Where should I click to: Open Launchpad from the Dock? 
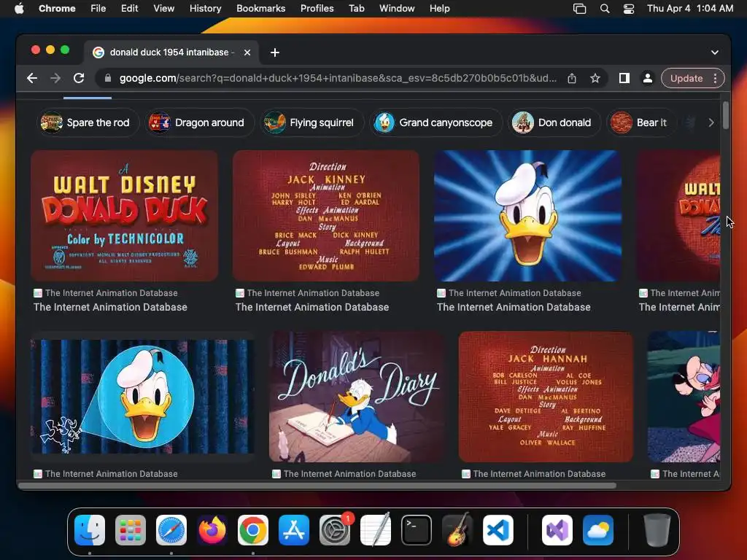tap(131, 530)
